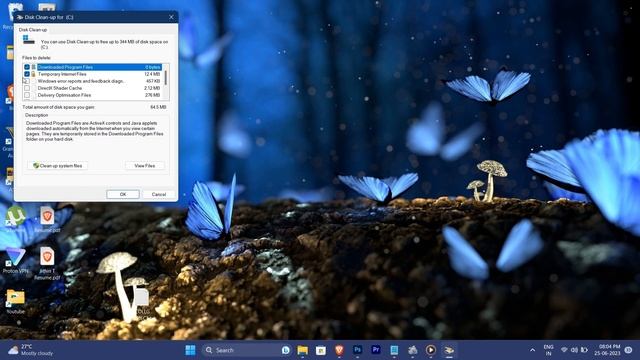Select the Temporary Internet Files row

pyautogui.click(x=93, y=74)
